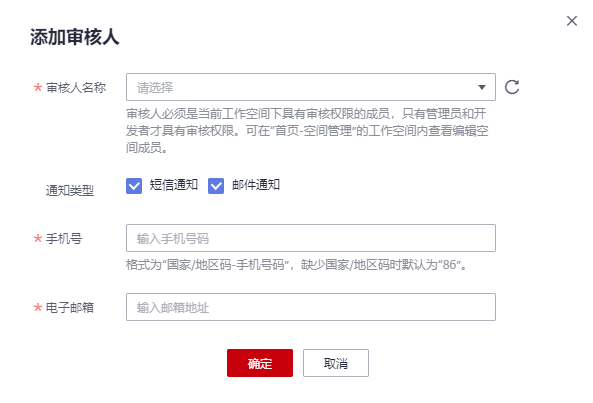Click the 审核人名称 field label

click(76, 88)
